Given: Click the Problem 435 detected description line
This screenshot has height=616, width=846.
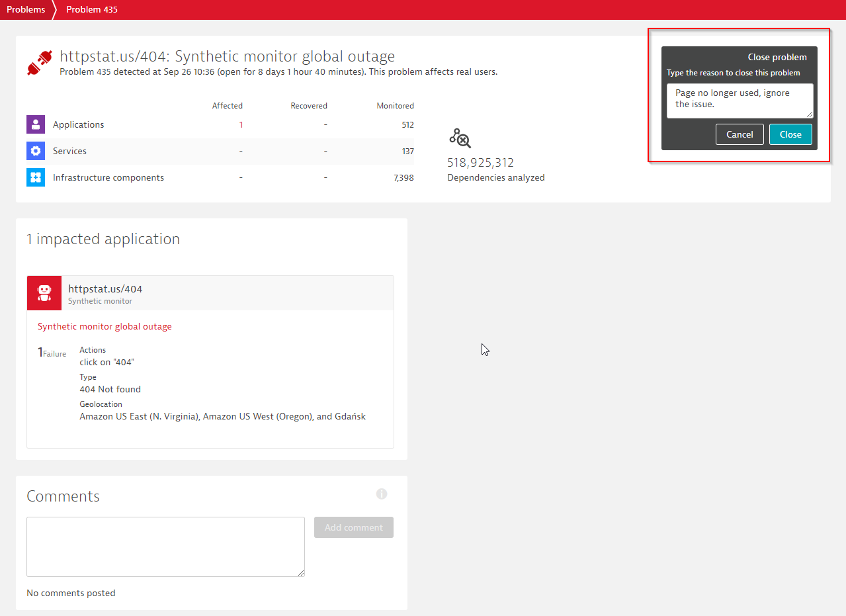Looking at the screenshot, I should [278, 71].
